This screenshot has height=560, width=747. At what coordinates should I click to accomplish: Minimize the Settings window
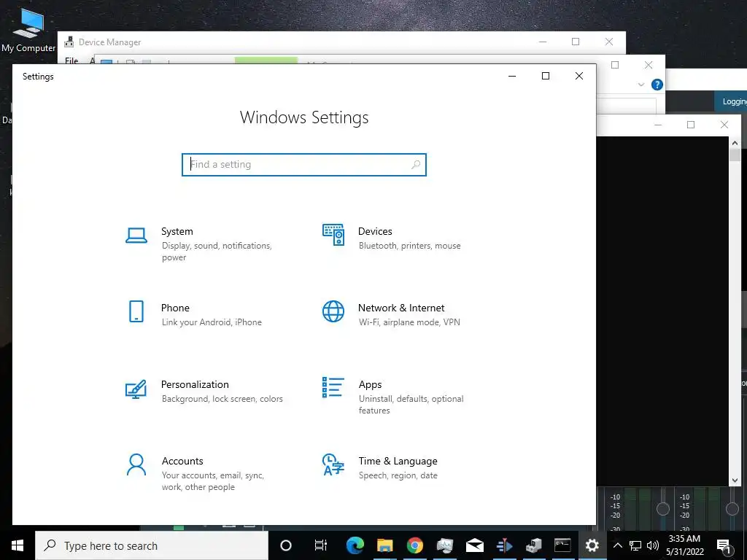512,76
